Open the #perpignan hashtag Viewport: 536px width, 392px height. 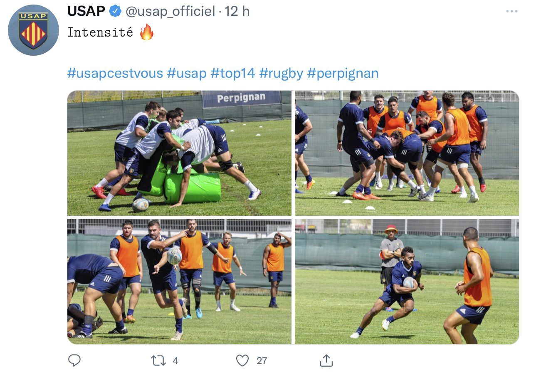tap(343, 73)
